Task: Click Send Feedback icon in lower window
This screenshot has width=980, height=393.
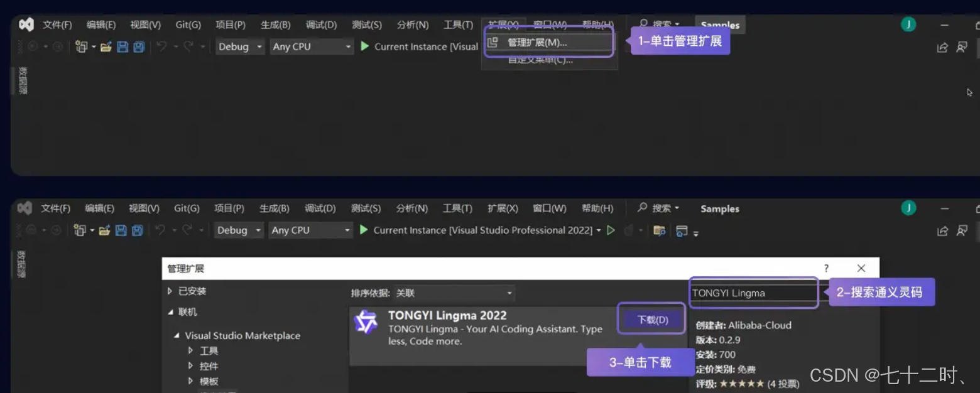Action: 962,231
